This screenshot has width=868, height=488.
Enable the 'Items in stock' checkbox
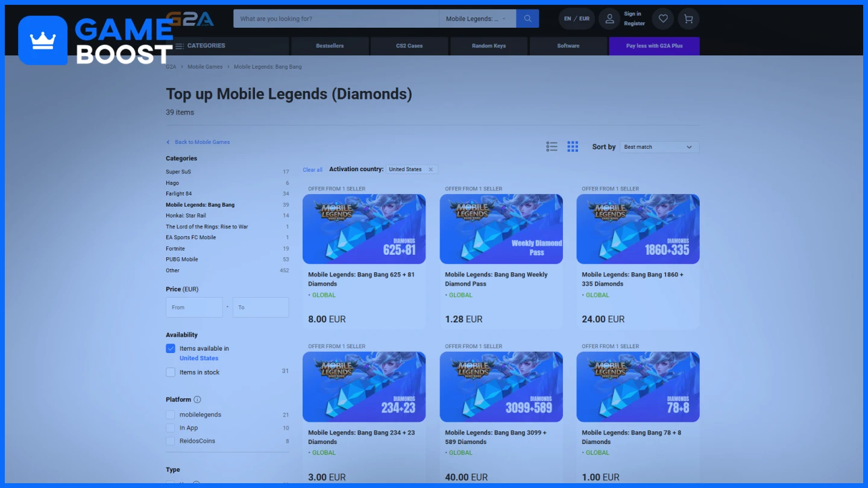tap(171, 372)
